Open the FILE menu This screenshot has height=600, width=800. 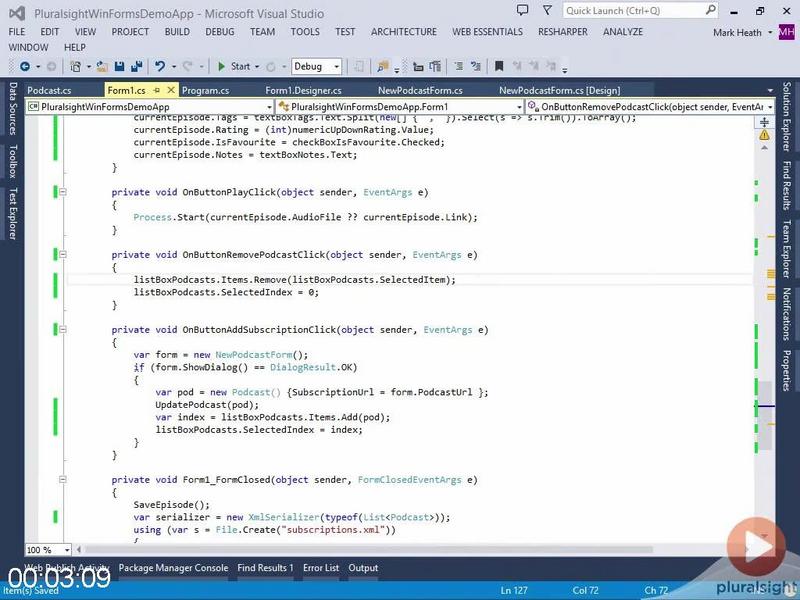coord(17,32)
